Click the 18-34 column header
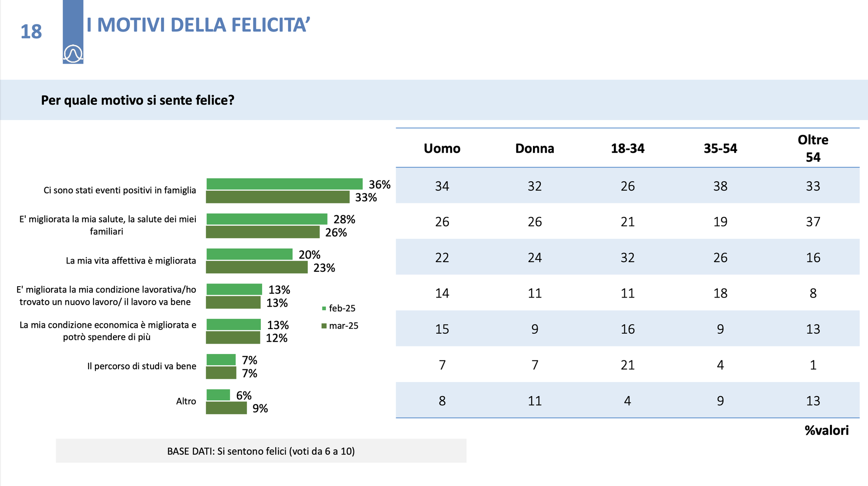The height and width of the screenshot is (486, 868). click(x=627, y=148)
